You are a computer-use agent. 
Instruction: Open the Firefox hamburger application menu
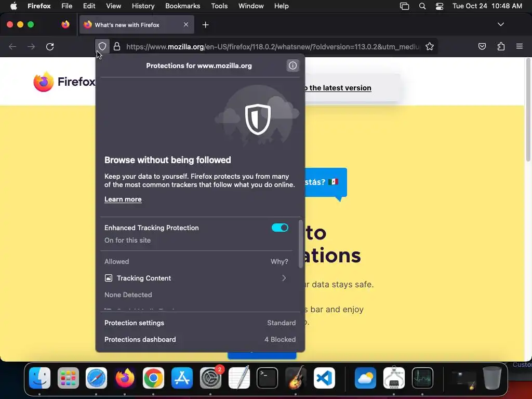(x=520, y=46)
